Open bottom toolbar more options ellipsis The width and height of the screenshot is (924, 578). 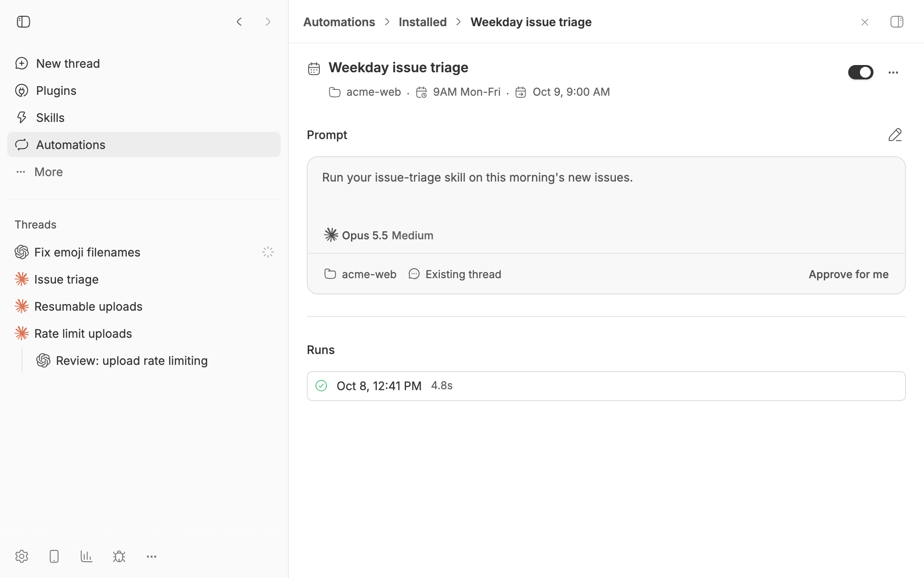pos(152,556)
